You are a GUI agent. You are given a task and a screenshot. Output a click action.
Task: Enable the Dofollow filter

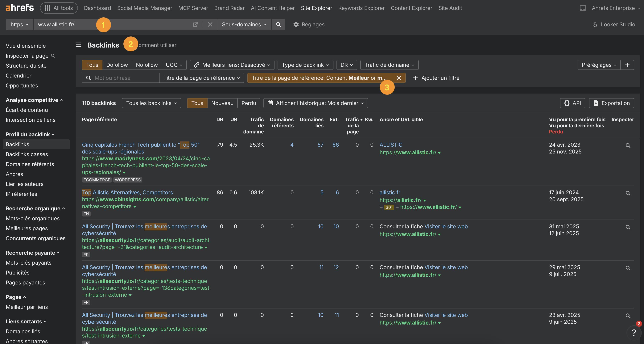coord(117,65)
